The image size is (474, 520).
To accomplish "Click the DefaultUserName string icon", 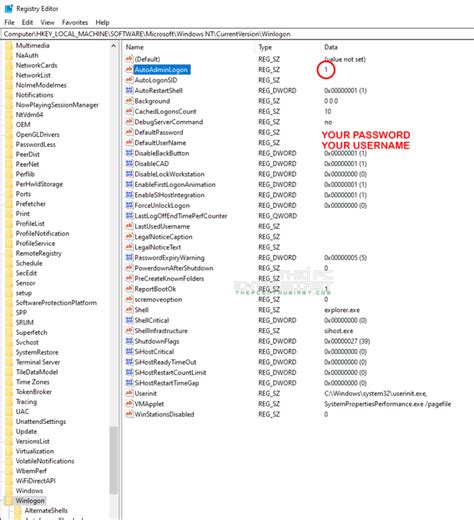I will (129, 143).
